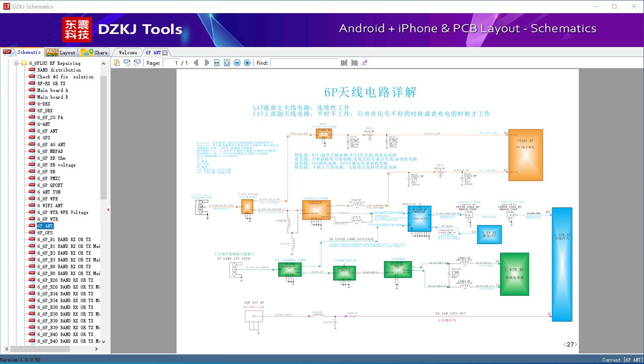The width and height of the screenshot is (644, 364).
Task: Open 6_6P_B1 BAND RX OR TX
Action: click(x=64, y=239)
